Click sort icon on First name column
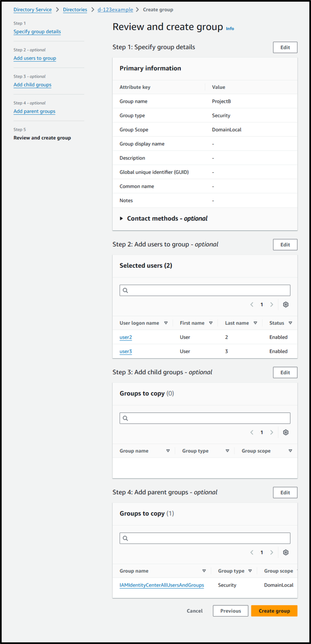This screenshot has width=311, height=644. [x=211, y=323]
